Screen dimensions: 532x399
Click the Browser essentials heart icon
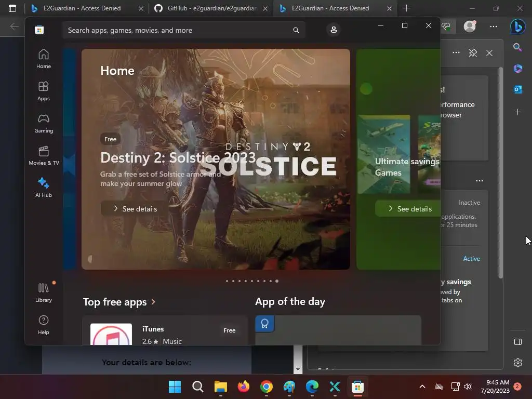tap(446, 26)
